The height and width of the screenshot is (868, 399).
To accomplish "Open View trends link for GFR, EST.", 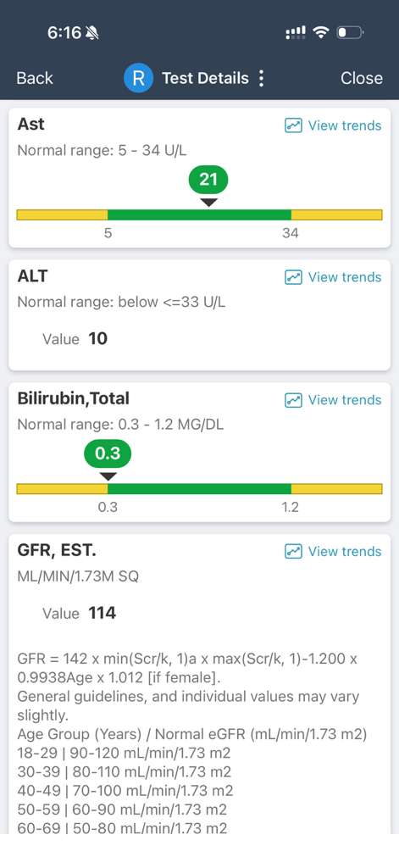I will (345, 552).
